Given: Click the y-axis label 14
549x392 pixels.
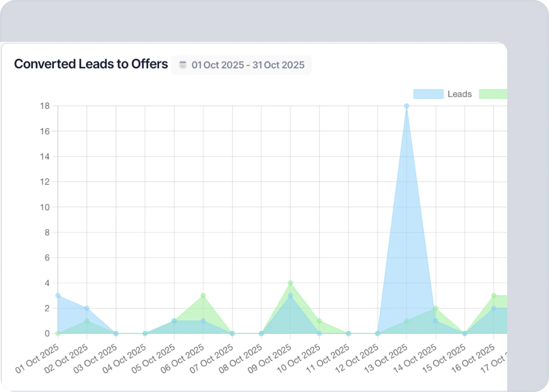Looking at the screenshot, I should 45,156.
